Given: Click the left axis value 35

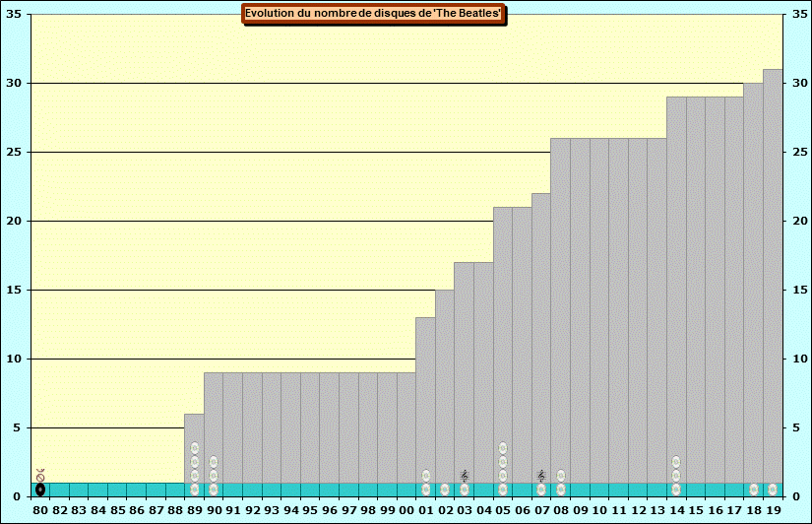Looking at the screenshot, I should click(14, 14).
